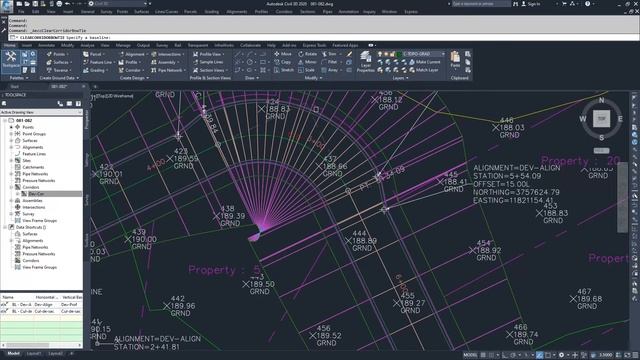Screen dimensions: 640x360
Task: Select Catchments in Toolspace tree
Action: 33,167
